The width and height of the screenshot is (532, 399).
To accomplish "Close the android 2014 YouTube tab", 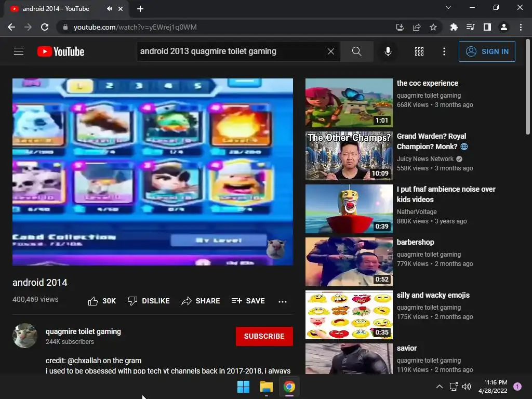I will click(121, 9).
